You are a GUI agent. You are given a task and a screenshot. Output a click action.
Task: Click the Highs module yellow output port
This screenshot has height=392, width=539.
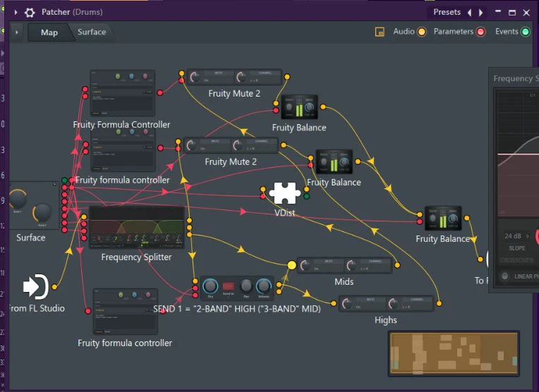439,303
